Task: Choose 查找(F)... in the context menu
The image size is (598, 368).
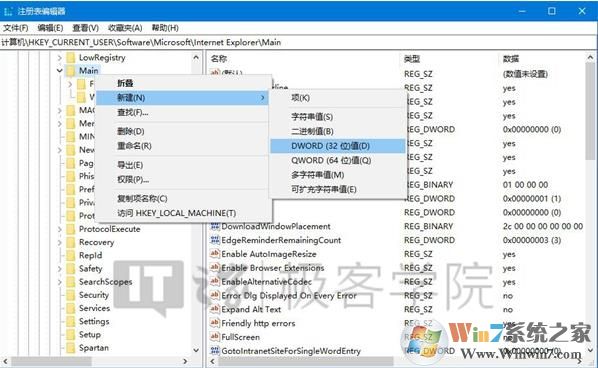Action: (x=183, y=112)
